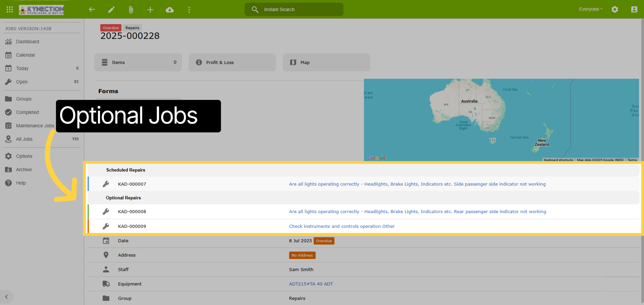Screen dimensions: 644x305
Task: Open Groups in the sidebar
Action: click(x=42, y=99)
